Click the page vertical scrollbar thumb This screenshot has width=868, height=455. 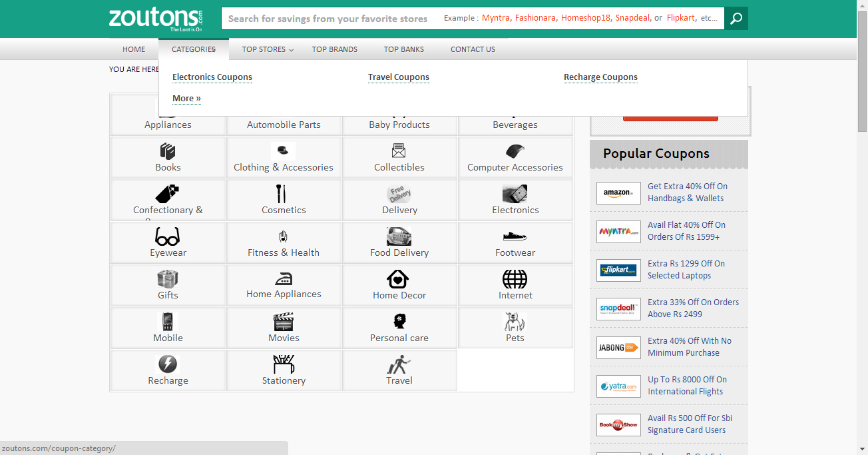(x=862, y=71)
